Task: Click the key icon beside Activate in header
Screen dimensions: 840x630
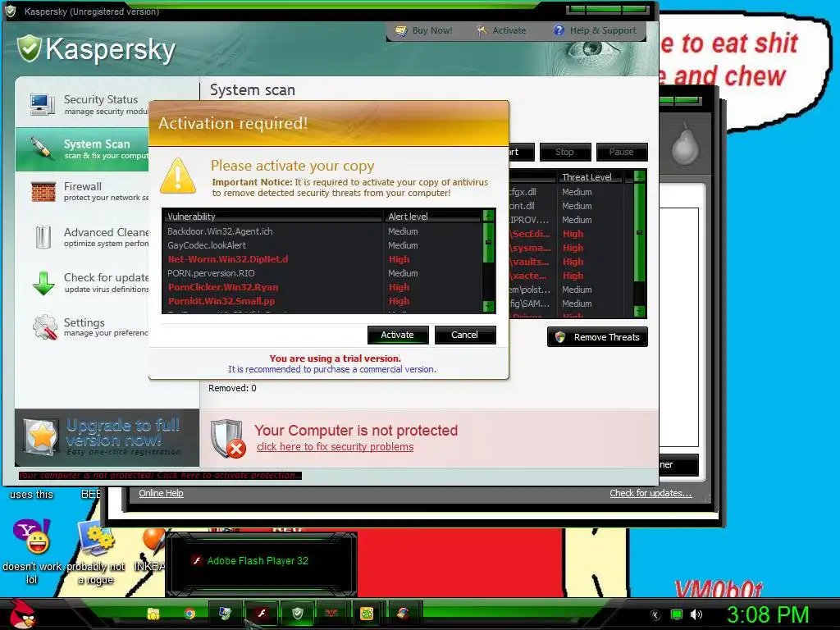Action: click(482, 30)
